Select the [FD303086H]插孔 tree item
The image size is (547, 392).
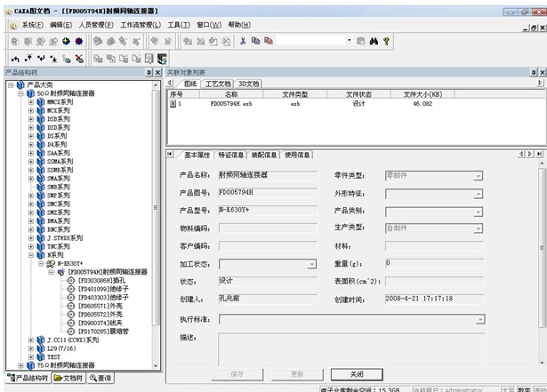tap(99, 280)
